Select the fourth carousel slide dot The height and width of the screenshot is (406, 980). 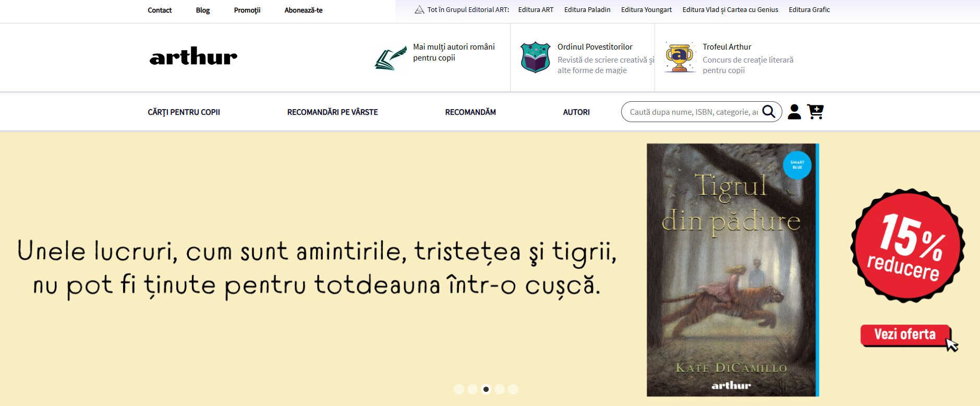pyautogui.click(x=500, y=389)
